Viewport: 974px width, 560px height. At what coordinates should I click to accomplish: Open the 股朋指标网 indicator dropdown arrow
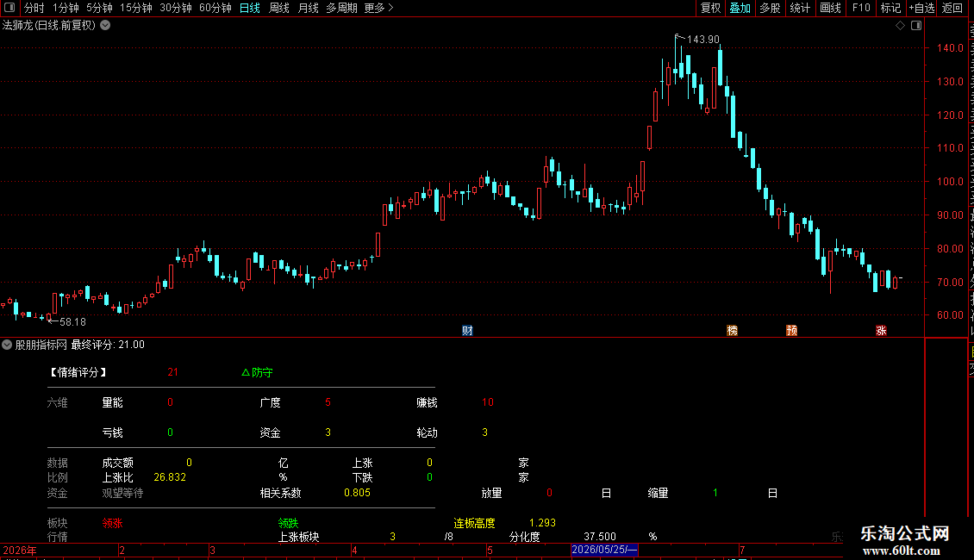pyautogui.click(x=7, y=345)
